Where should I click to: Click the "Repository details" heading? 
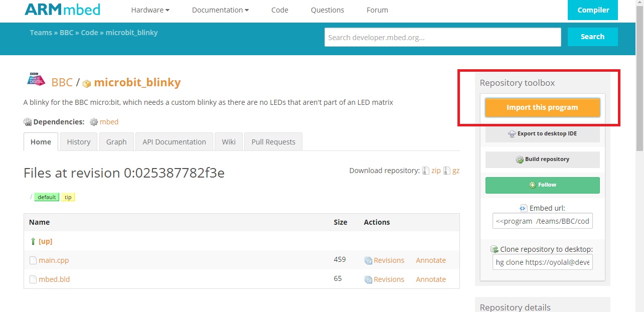tap(515, 307)
